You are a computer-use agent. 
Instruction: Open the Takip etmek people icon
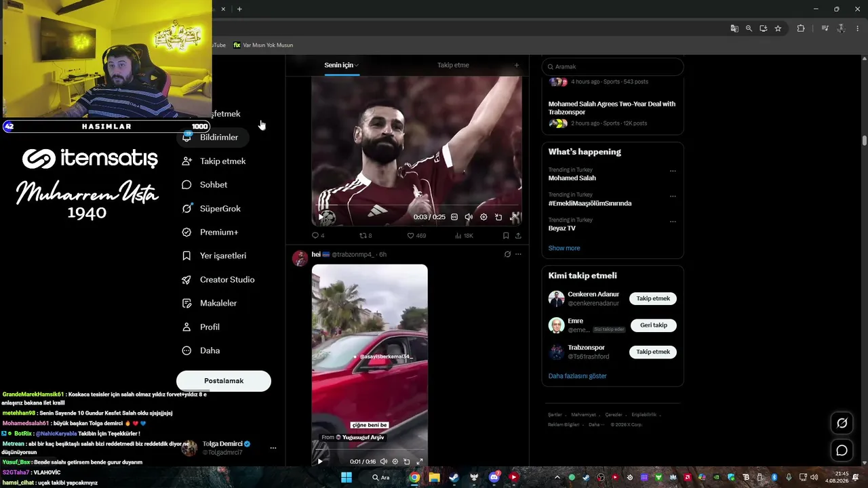click(x=187, y=161)
